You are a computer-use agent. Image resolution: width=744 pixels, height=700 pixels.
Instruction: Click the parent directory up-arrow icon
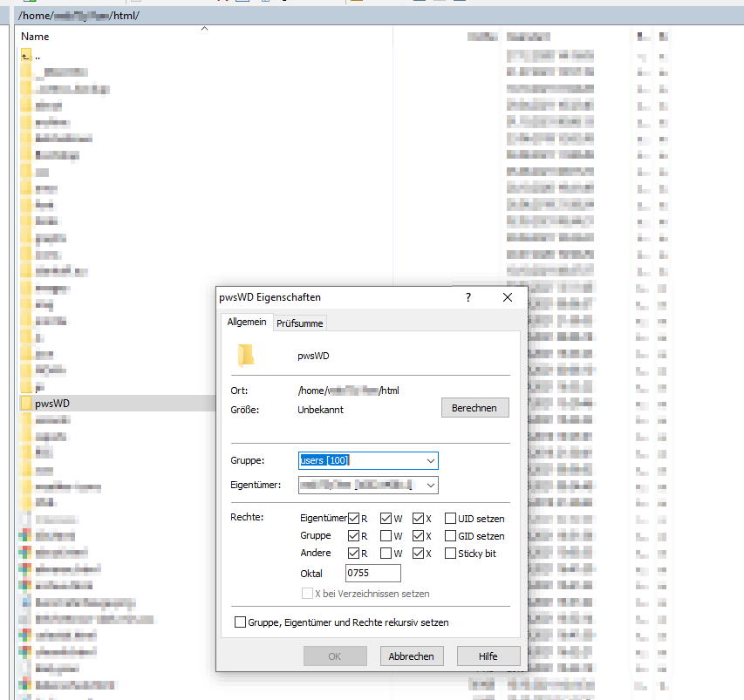[26, 56]
